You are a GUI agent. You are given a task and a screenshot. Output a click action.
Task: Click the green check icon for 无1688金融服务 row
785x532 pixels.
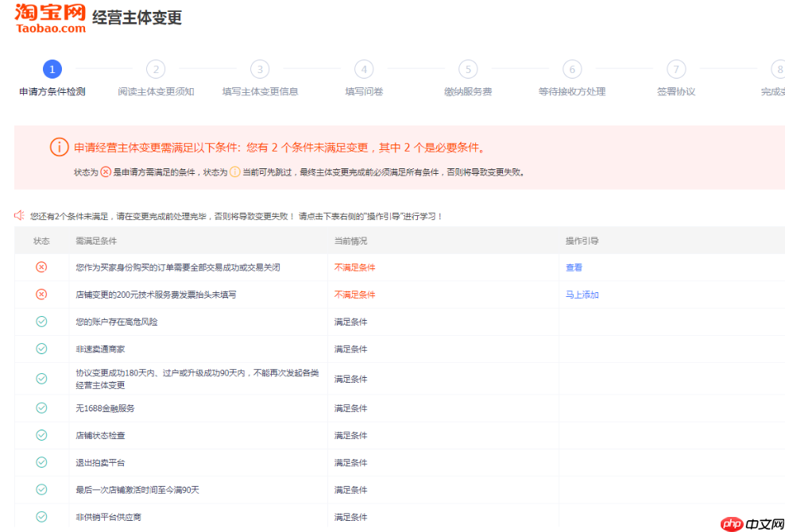41,407
